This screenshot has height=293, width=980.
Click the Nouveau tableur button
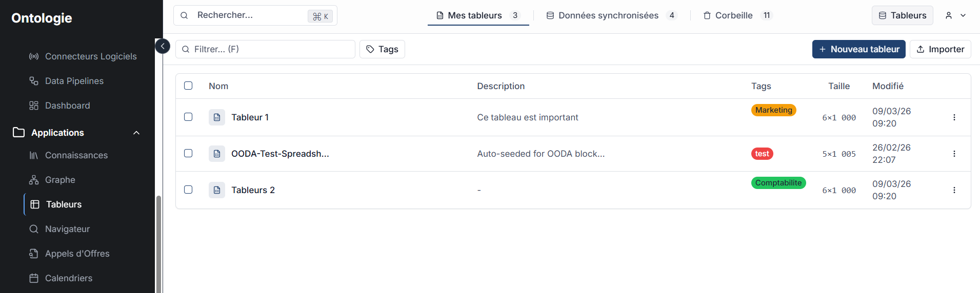tap(858, 49)
